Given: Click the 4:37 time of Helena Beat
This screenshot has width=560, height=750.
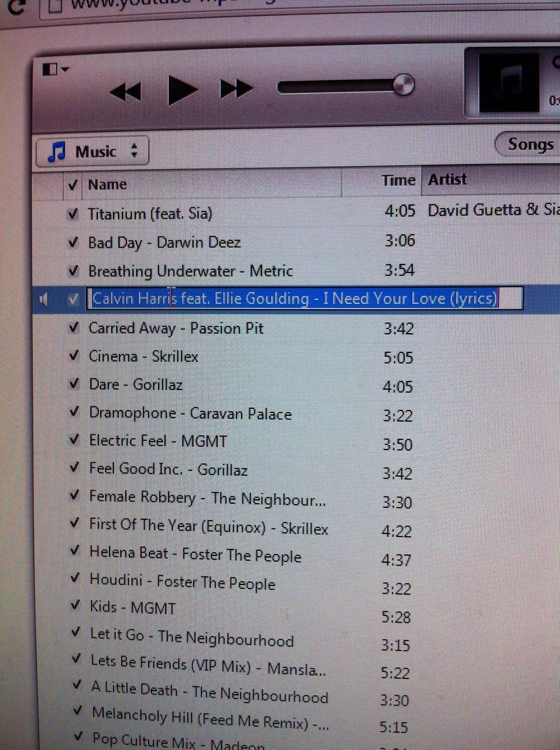Looking at the screenshot, I should [396, 559].
